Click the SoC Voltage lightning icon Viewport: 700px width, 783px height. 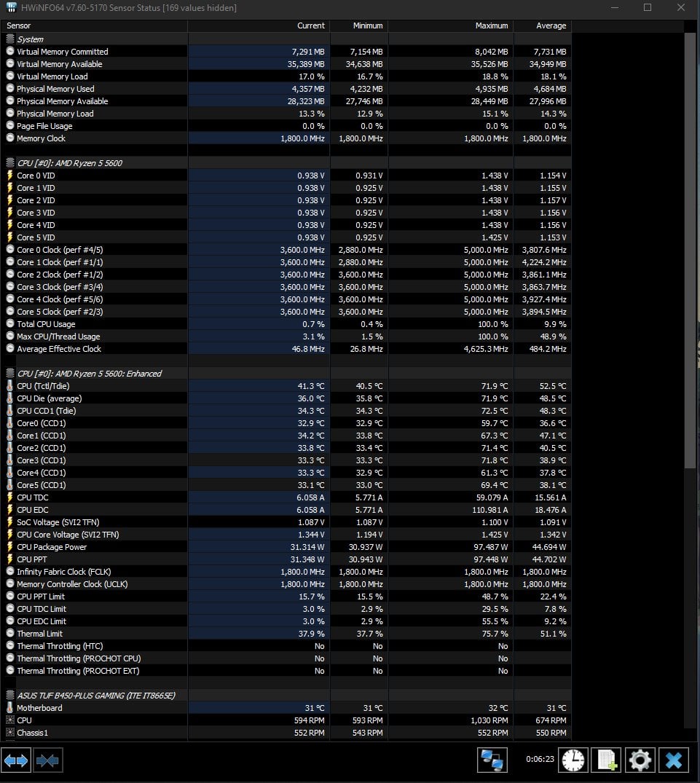pos(9,522)
